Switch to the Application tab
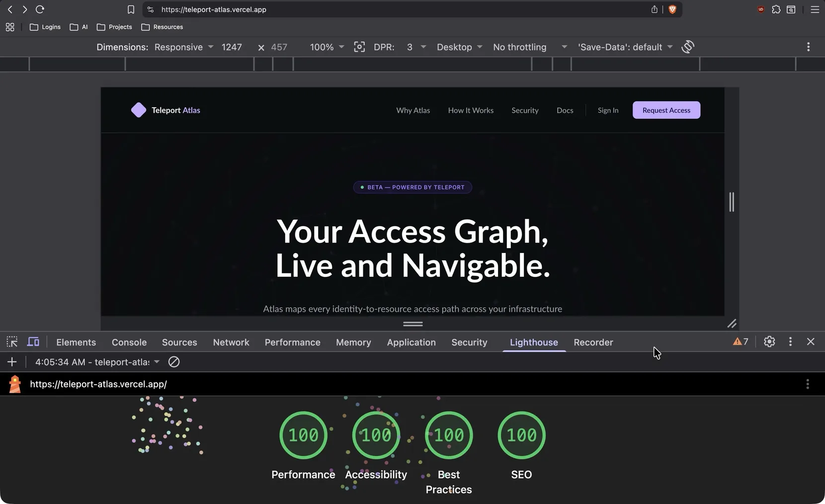This screenshot has width=825, height=504. coord(412,342)
